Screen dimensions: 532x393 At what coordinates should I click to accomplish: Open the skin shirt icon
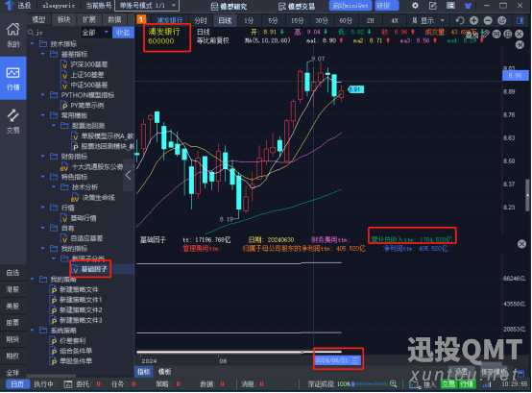pos(468,6)
